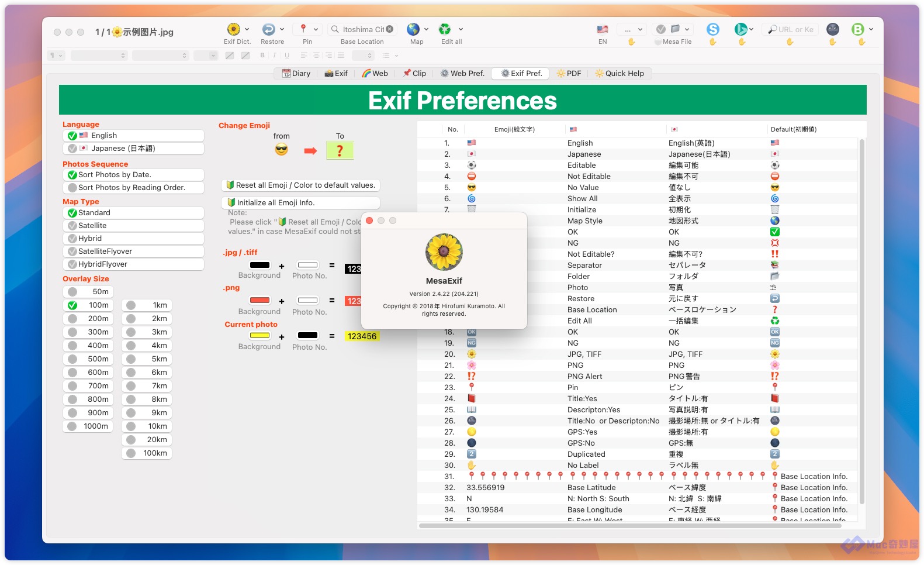Open the paragraph style dropdown
Image resolution: width=924 pixels, height=565 pixels.
click(x=57, y=56)
